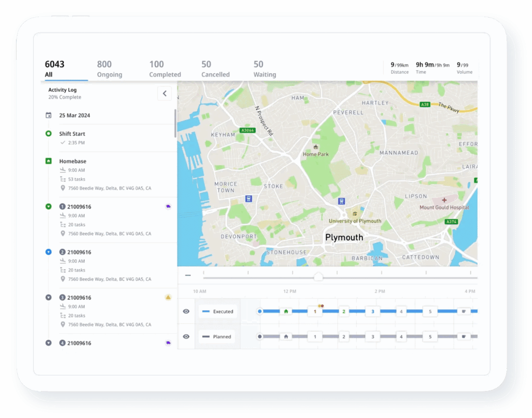Image resolution: width=532 pixels, height=418 pixels.
Task: Expand details for stop 1 21009616
Action: click(48, 206)
